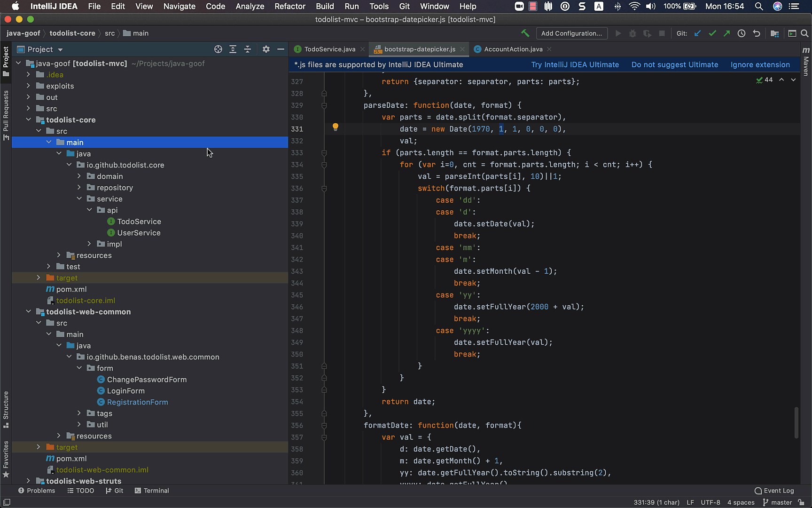Toggle the tool window bars button at bottom left
Viewport: 812px width, 508px height.
7,502
